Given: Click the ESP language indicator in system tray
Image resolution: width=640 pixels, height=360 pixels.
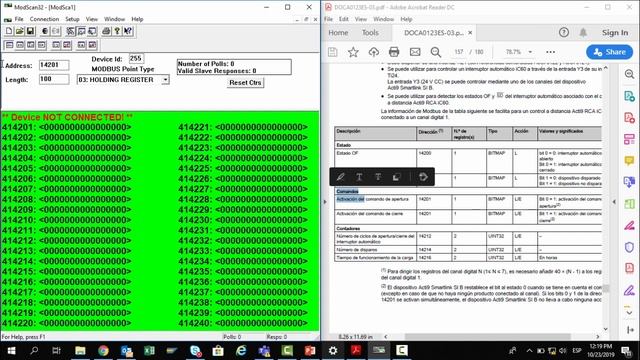Looking at the screenshot, I should [x=576, y=351].
